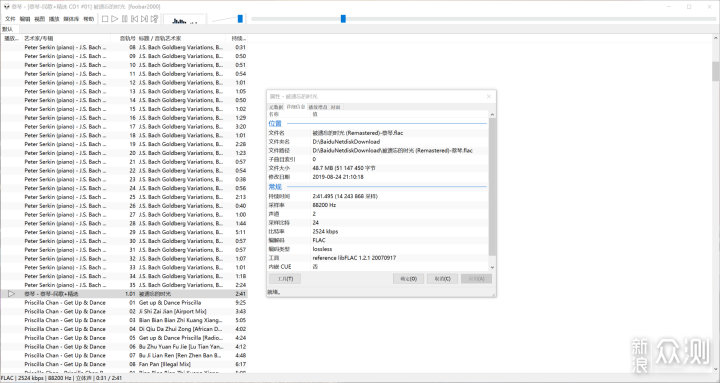Open the 播放 (Playback) menu
720x383 pixels.
[54, 19]
